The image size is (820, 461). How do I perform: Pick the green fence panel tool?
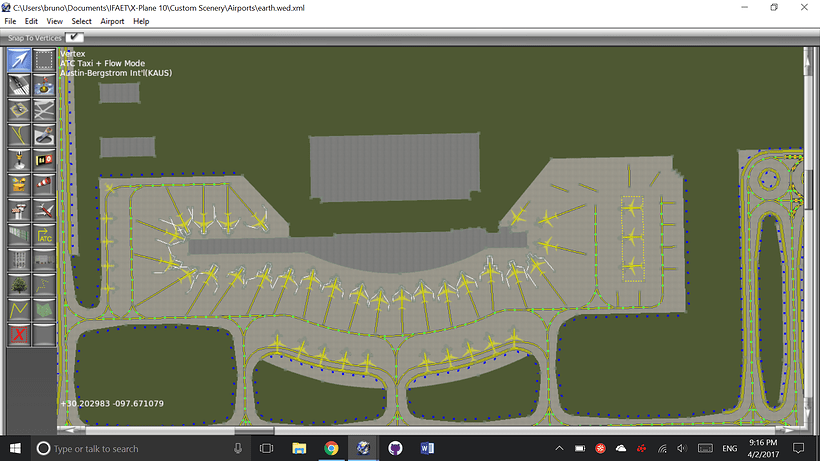tap(19, 235)
